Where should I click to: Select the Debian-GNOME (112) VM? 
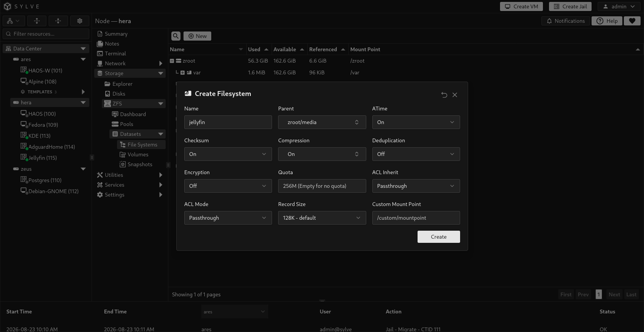tap(53, 191)
